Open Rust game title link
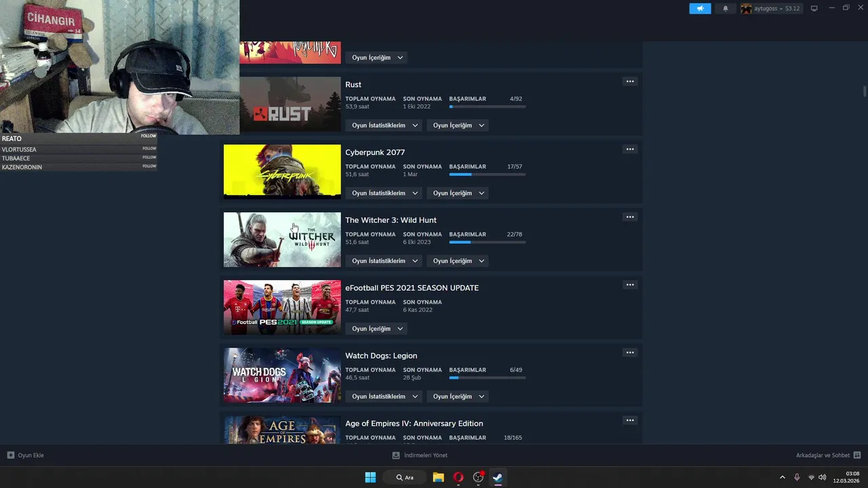The height and width of the screenshot is (488, 868). click(x=353, y=85)
